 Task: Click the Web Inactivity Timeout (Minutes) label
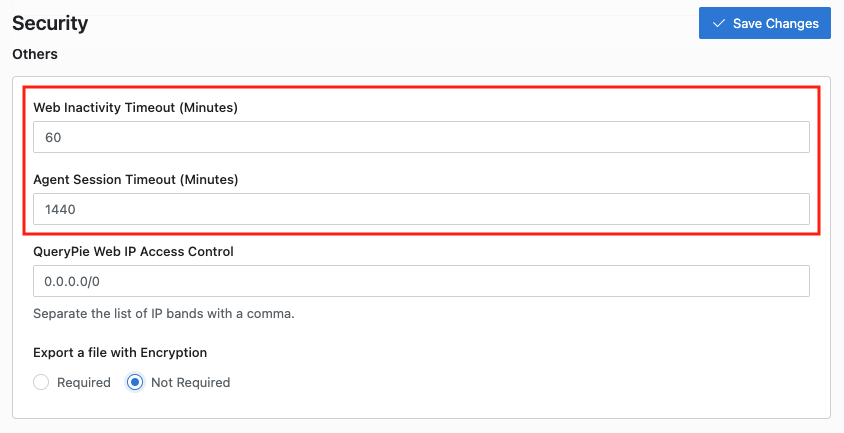[x=136, y=107]
